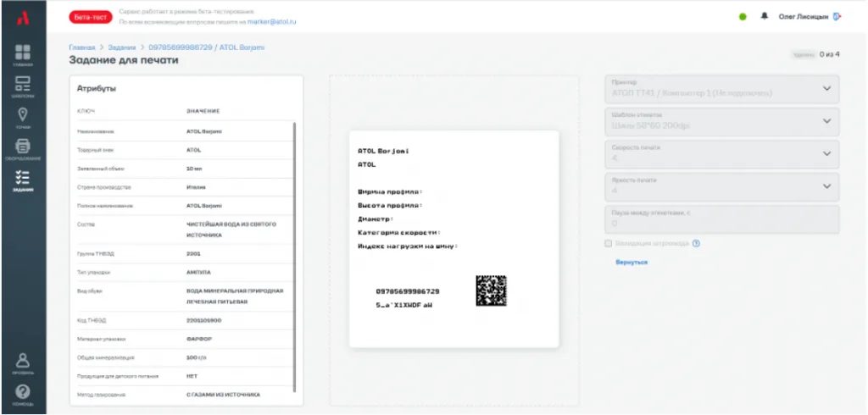The width and height of the screenshot is (868, 415).
Task: Click the ФАРФОР value cell
Action: click(x=198, y=339)
